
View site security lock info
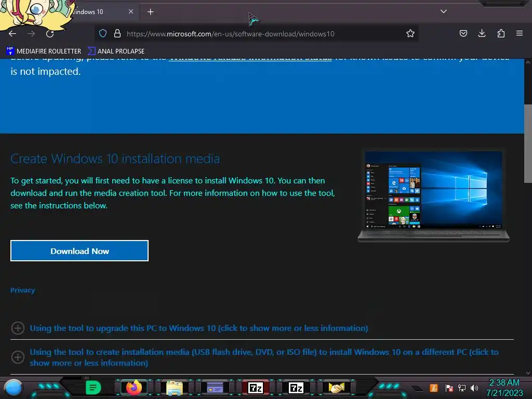click(x=117, y=34)
